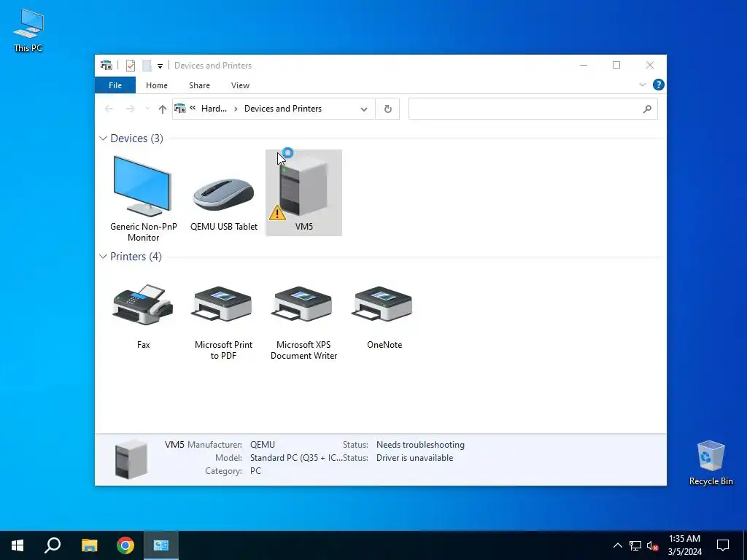Screen dimensions: 747x560
Task: Open This PC desktop icon
Action: 28,30
